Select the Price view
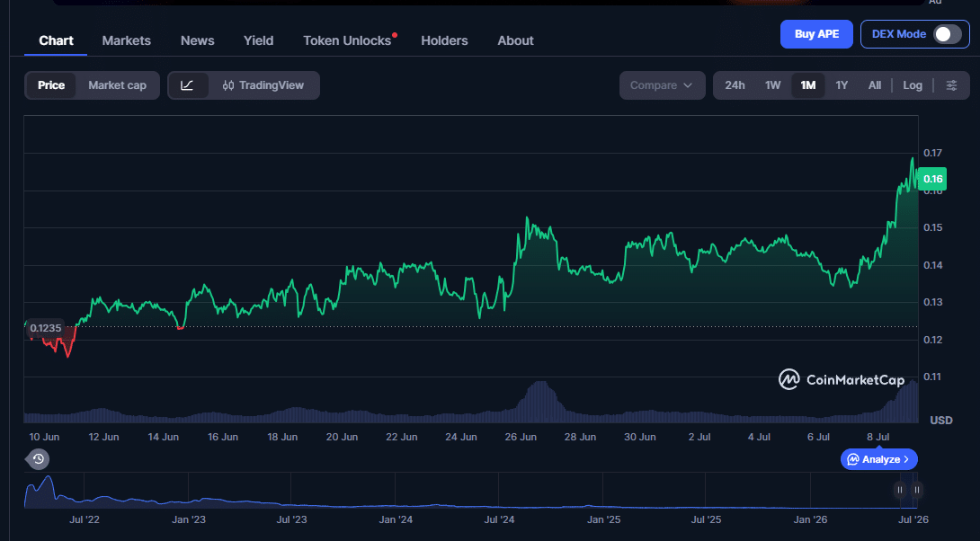The image size is (980, 541). pos(51,85)
